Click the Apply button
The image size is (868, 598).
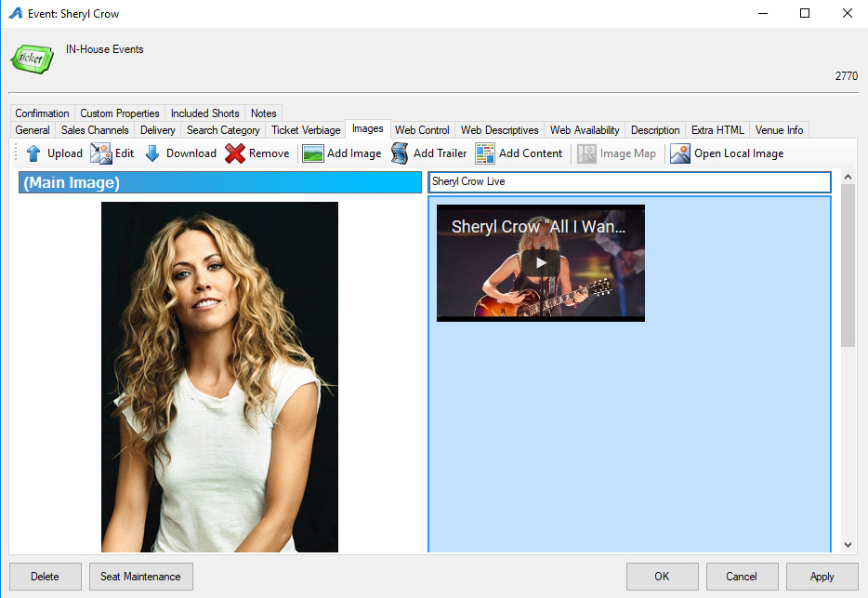click(822, 577)
